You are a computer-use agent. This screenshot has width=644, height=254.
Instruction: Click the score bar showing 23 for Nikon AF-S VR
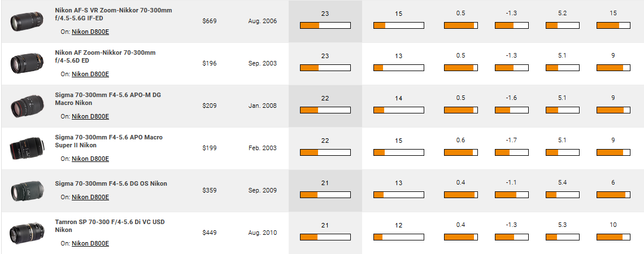pyautogui.click(x=325, y=25)
